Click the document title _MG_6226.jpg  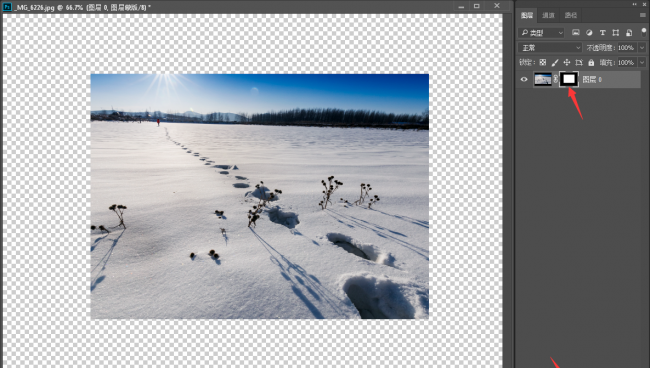tap(34, 7)
